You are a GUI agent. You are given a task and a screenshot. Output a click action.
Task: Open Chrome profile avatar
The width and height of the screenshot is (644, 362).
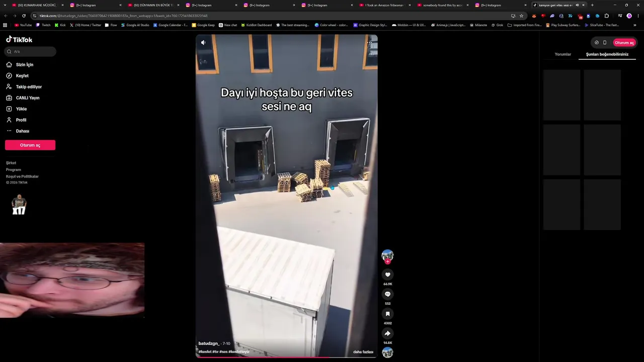(x=629, y=16)
